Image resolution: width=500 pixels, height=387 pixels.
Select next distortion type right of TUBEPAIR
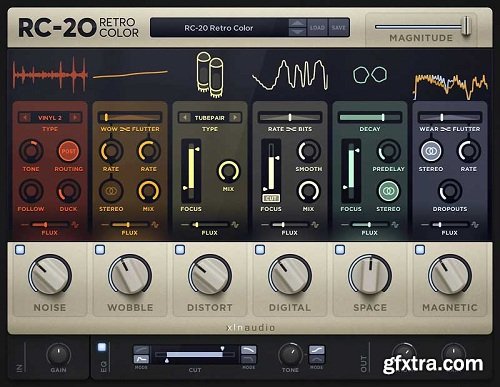(x=235, y=117)
